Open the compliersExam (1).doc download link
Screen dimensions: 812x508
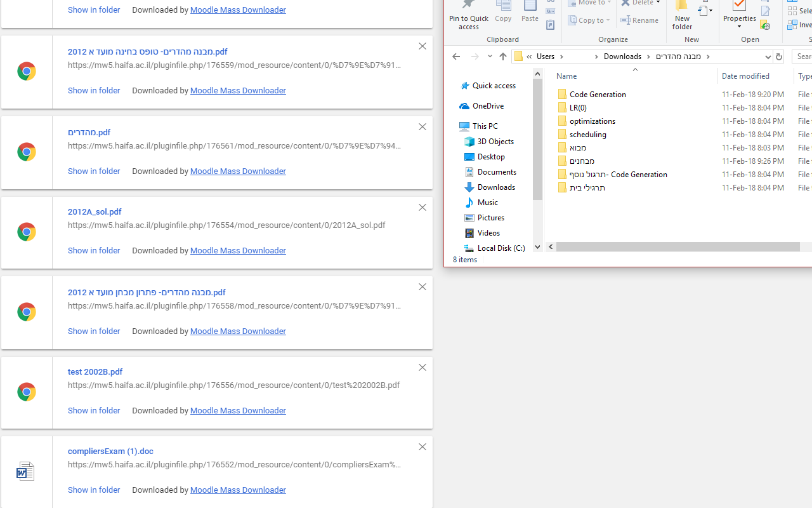point(110,451)
